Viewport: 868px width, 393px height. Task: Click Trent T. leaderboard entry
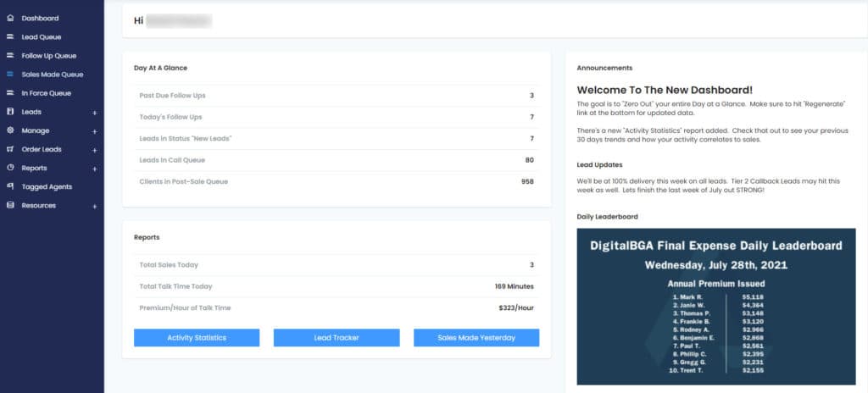pyautogui.click(x=687, y=370)
